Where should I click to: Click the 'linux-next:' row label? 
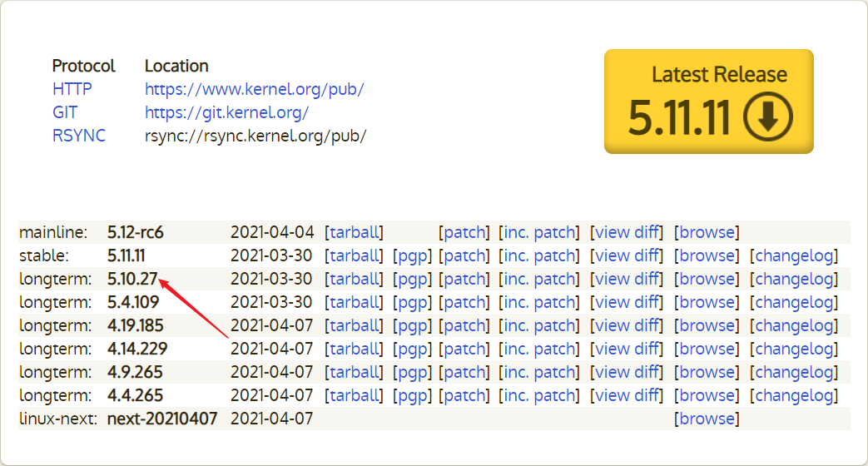coord(59,419)
